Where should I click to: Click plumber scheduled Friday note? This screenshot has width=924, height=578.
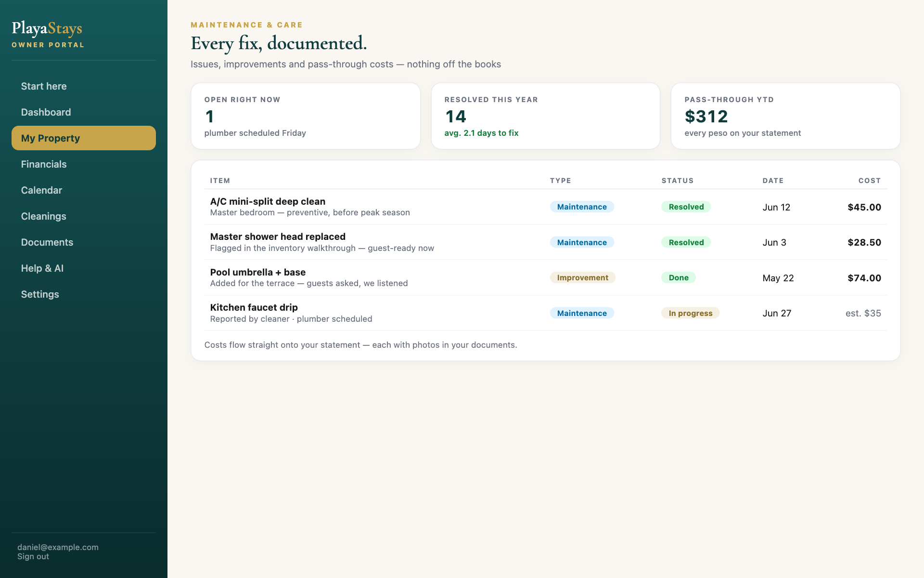pyautogui.click(x=255, y=133)
